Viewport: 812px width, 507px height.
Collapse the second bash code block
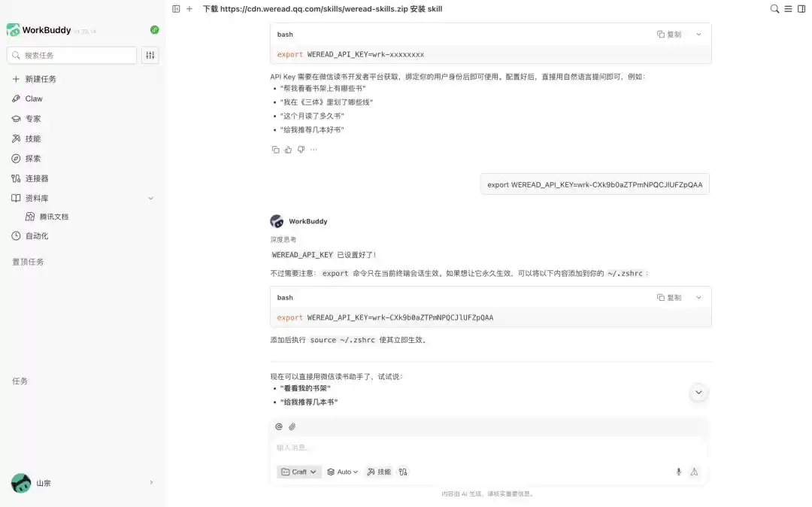coord(698,298)
